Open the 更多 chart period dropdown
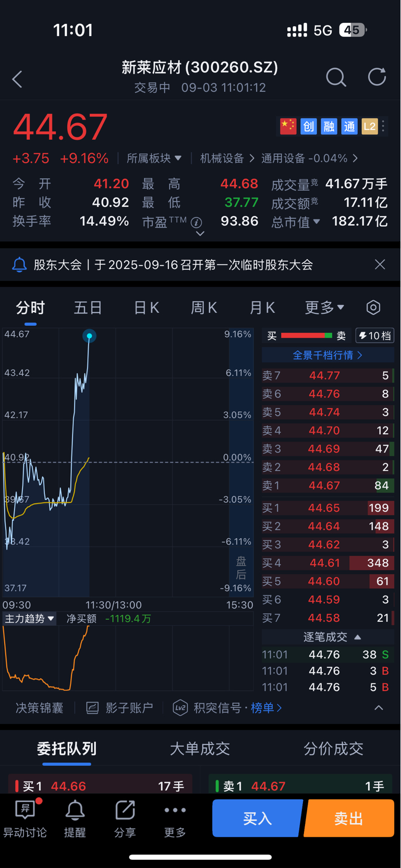 pos(324,308)
